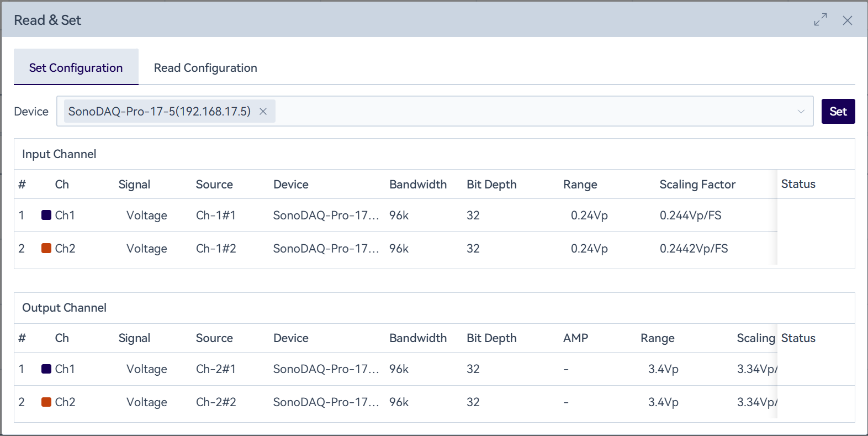Click the input Ch1 purple color swatch
Viewport: 868px width, 436px height.
point(46,215)
